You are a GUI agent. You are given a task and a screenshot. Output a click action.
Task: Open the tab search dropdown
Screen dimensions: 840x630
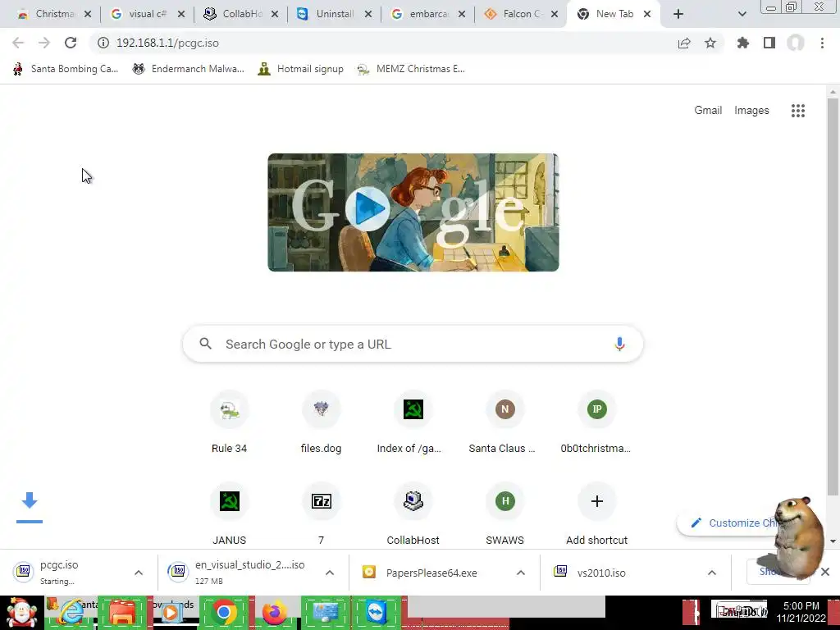click(x=742, y=14)
